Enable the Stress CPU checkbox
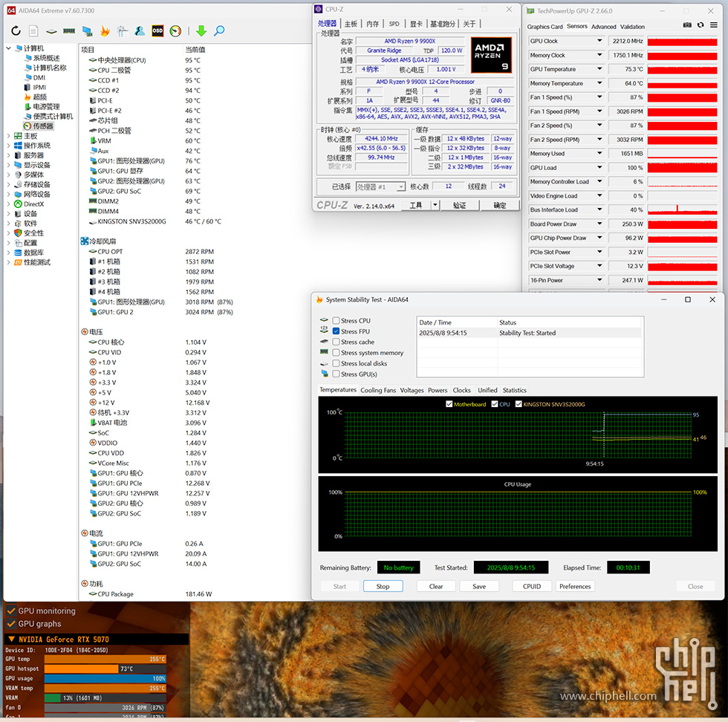The height and width of the screenshot is (722, 728). pos(336,320)
